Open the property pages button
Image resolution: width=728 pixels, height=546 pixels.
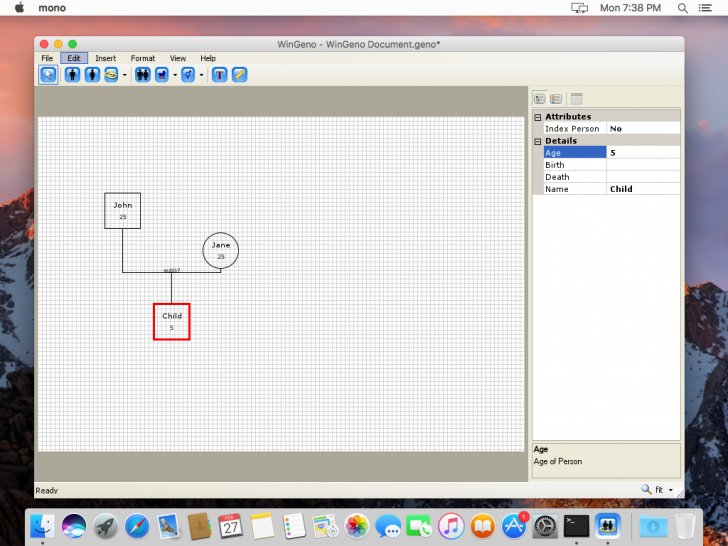[576, 99]
